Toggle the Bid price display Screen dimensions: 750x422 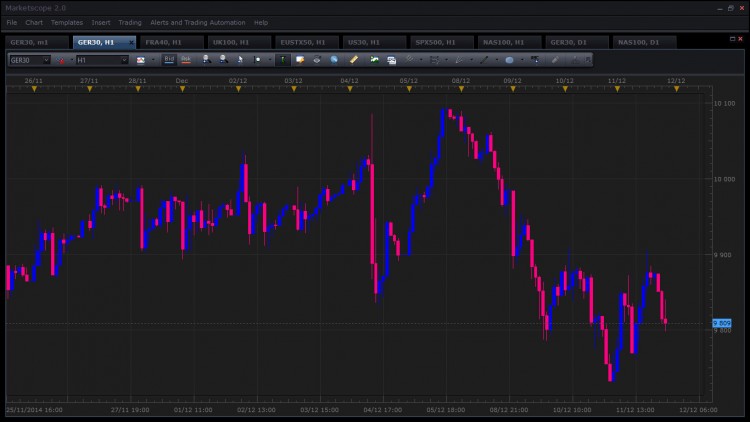(x=169, y=59)
